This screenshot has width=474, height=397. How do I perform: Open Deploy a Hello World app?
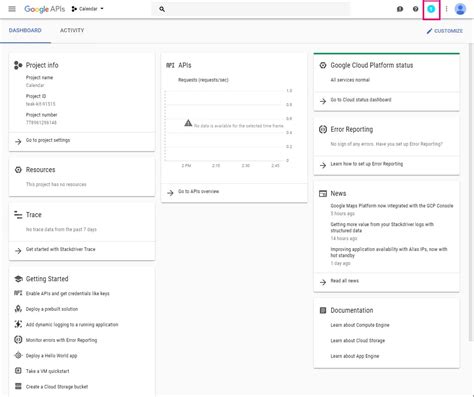point(51,356)
